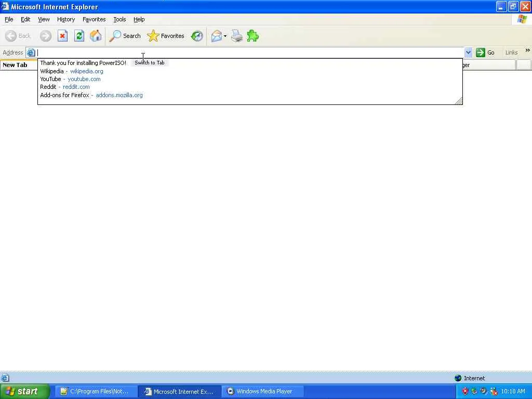Switch to C:\Program Files\Not... taskbar item
Image resolution: width=532 pixels, height=399 pixels.
pyautogui.click(x=96, y=391)
